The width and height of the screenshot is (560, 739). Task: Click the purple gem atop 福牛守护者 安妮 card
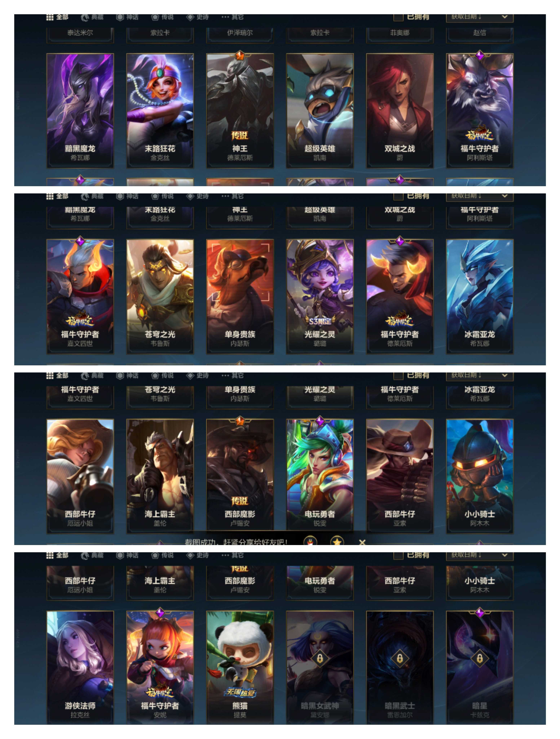[160, 612]
